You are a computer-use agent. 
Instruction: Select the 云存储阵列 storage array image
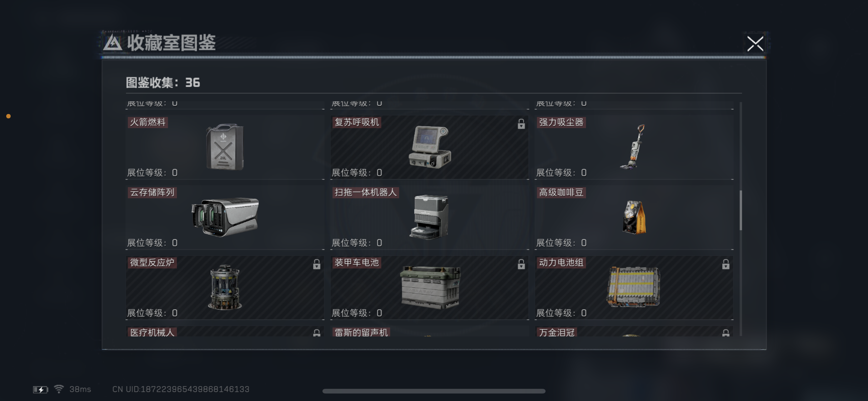pyautogui.click(x=225, y=217)
